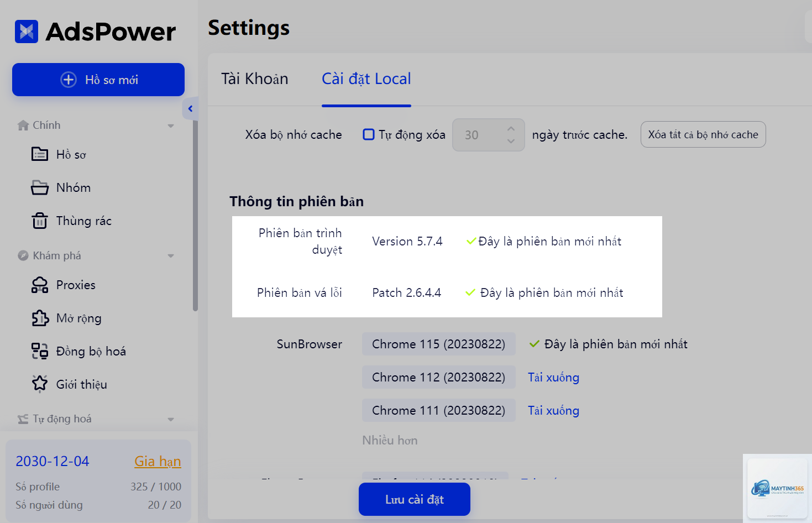Click the sidebar vertical scrollbar
This screenshot has width=812, height=523.
[x=195, y=216]
